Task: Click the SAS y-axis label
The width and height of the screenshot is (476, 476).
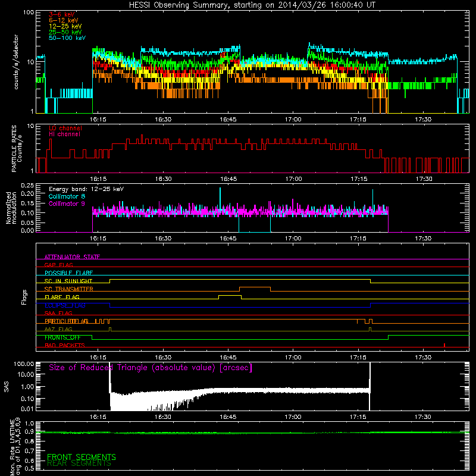Action: 7,387
